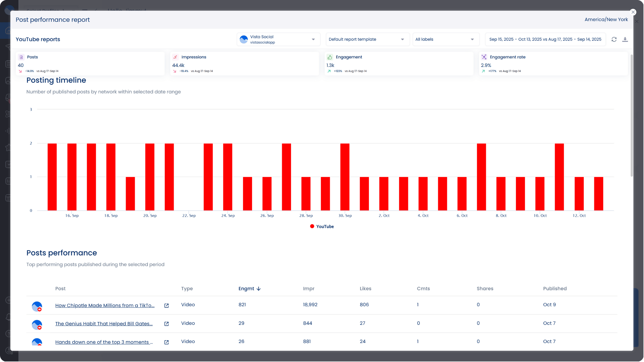The width and height of the screenshot is (644, 362).
Task: Open external link for Bill Gates post
Action: click(167, 324)
